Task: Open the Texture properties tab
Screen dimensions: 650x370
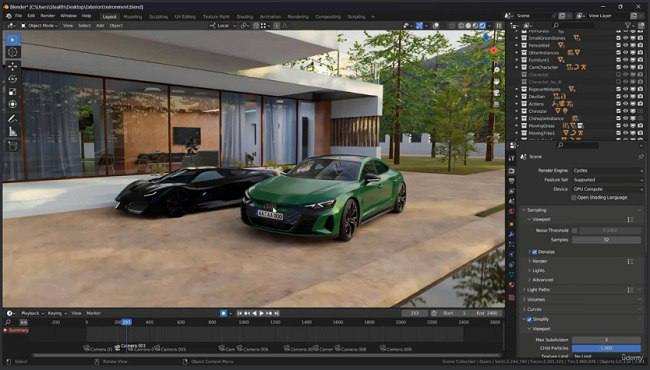Action: coord(512,297)
